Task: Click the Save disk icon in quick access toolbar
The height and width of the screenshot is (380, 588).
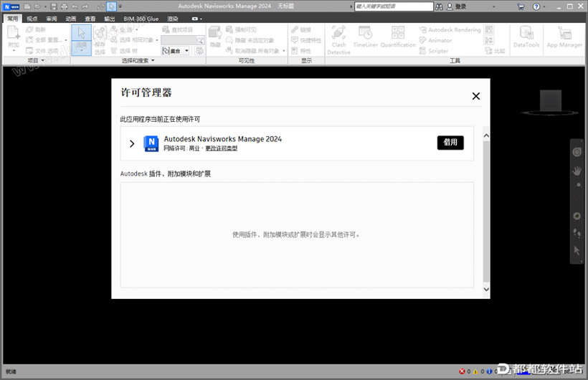Action: tap(54, 6)
